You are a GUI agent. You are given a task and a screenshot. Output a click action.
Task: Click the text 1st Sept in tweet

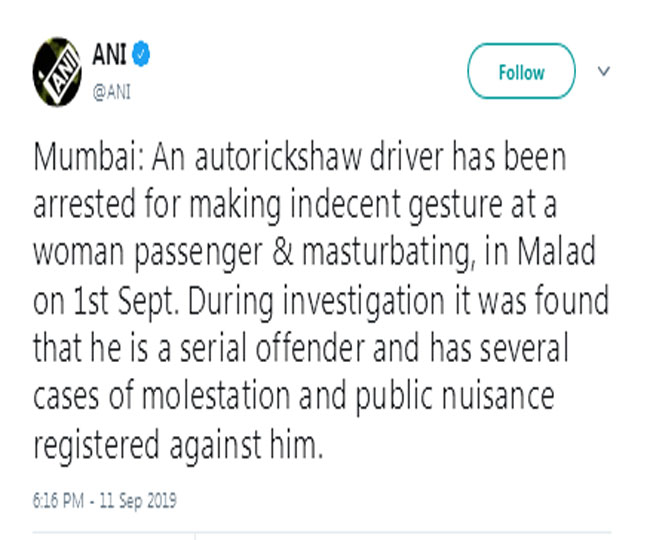tap(125, 300)
